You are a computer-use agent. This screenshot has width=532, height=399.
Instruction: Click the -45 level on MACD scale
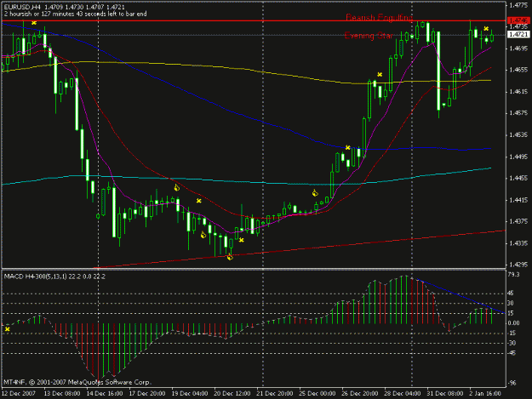pos(512,353)
